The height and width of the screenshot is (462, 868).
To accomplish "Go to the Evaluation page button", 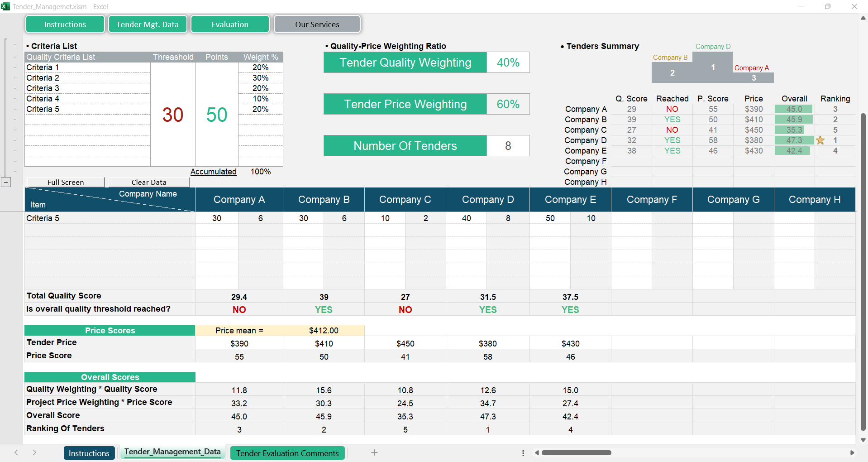I will pos(230,24).
